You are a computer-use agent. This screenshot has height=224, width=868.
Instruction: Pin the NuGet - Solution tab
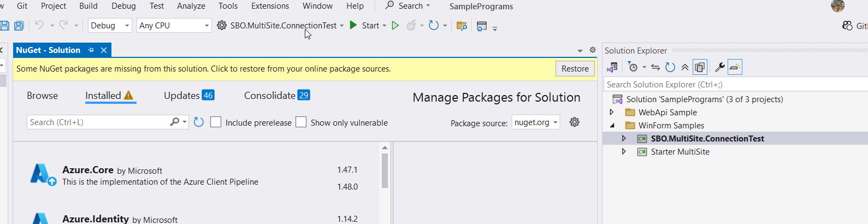91,50
